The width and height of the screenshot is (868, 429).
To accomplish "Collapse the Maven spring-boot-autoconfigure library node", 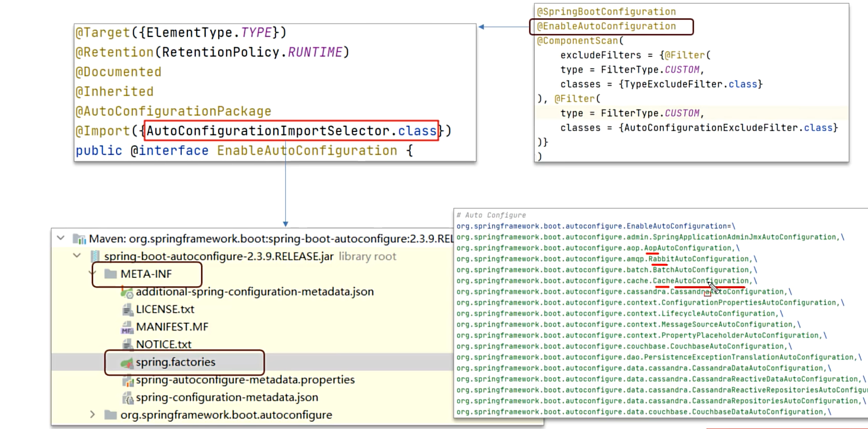I will (x=61, y=238).
